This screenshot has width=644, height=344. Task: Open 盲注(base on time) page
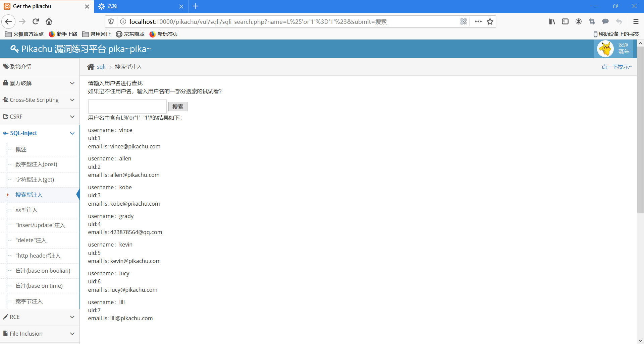[x=39, y=286]
